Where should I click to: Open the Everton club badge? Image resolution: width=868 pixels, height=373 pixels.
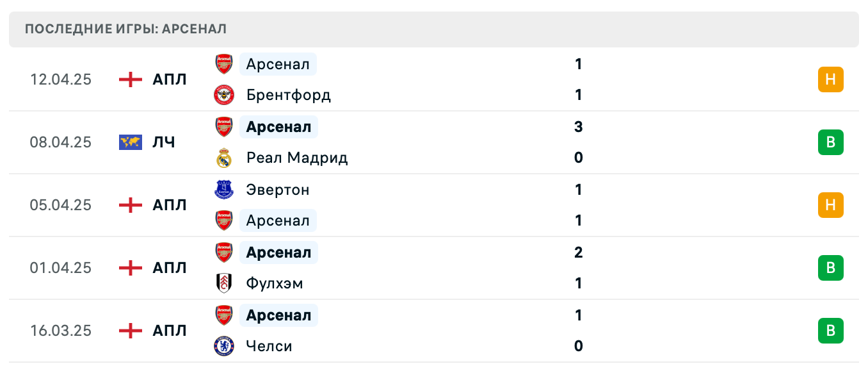pos(225,190)
